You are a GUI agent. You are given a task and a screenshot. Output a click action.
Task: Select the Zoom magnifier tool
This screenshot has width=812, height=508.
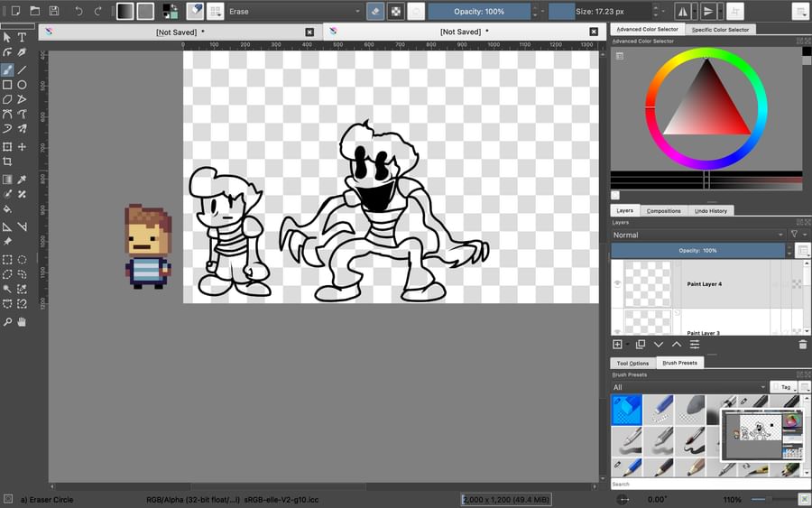pyautogui.click(x=7, y=322)
